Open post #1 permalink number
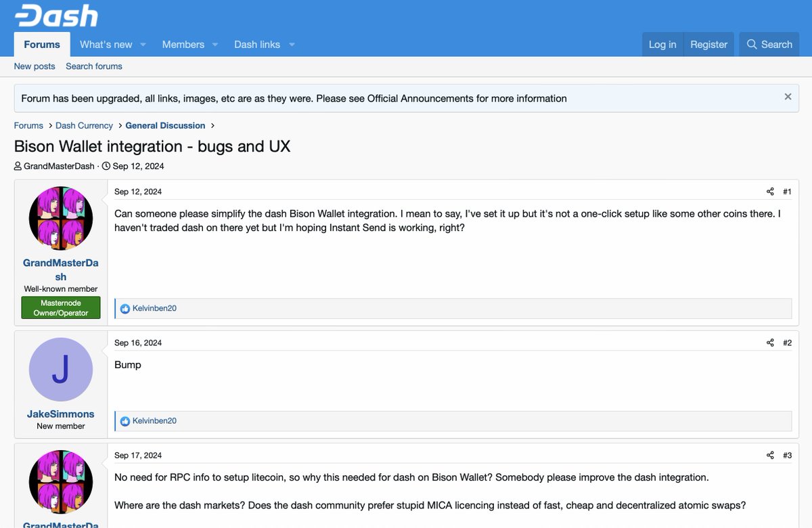 [x=787, y=192]
